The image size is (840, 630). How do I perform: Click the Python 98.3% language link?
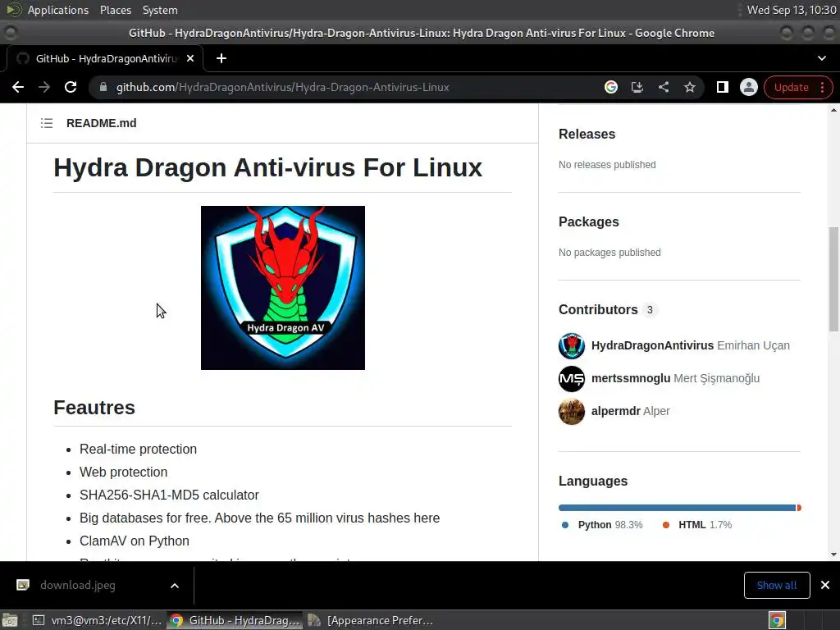click(601, 525)
